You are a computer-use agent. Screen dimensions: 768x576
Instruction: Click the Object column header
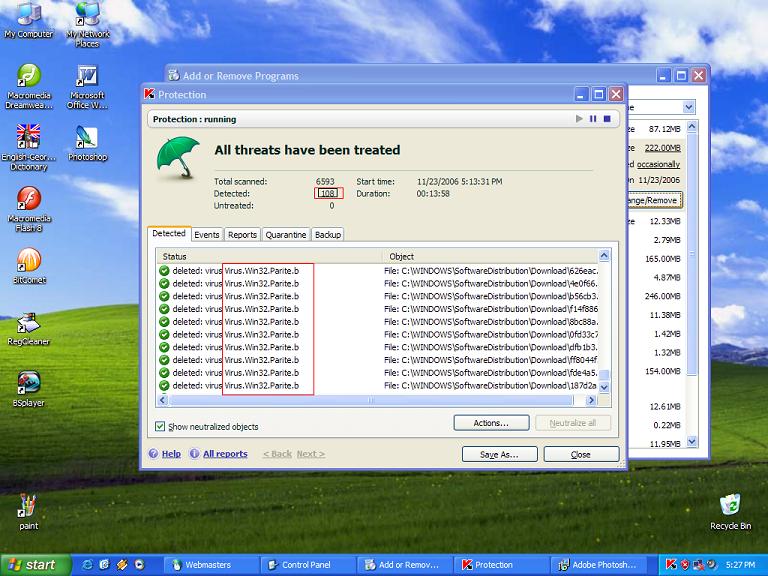(490, 256)
